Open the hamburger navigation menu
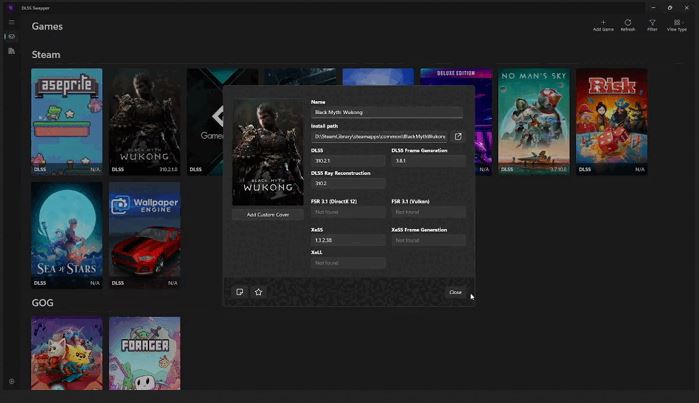Screen dimensions: 699x403 pos(12,22)
